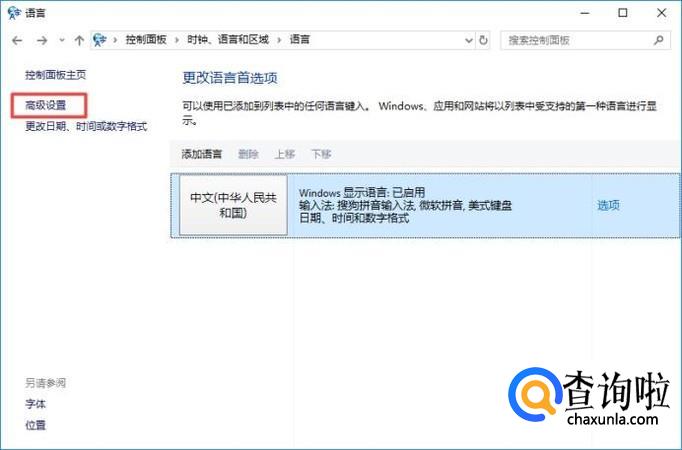This screenshot has width=682, height=450.
Task: Open 控制面板主页 link
Action: tap(55, 75)
